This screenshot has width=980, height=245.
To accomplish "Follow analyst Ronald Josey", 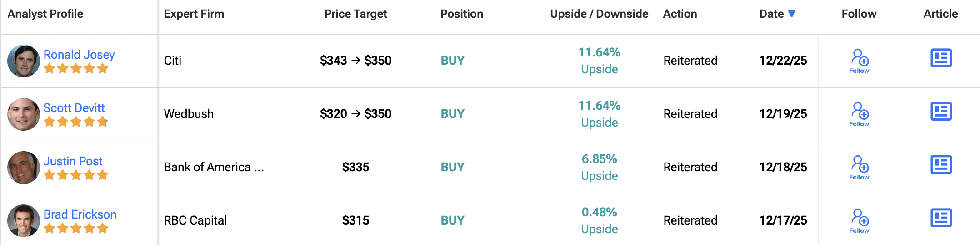I will pyautogui.click(x=859, y=61).
